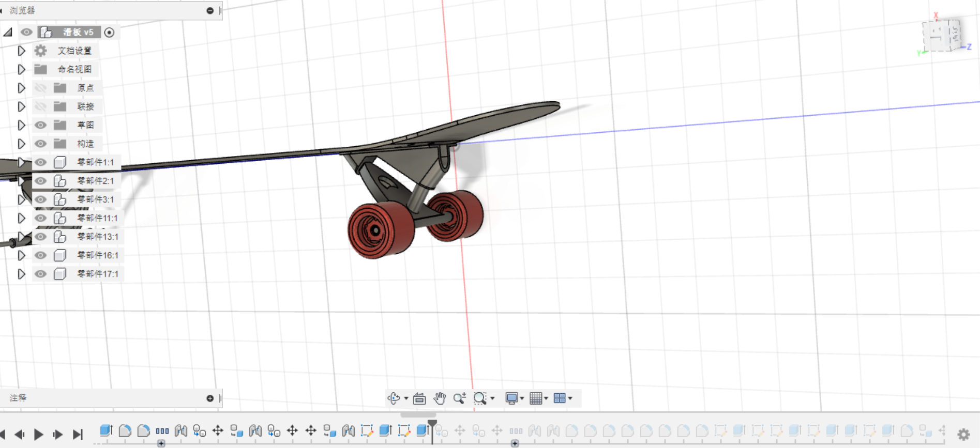Click the folder icon beside 构造
The width and height of the screenshot is (980, 448).
(x=60, y=144)
